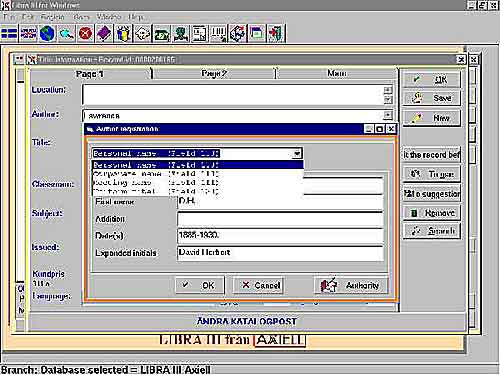Choose Personal name (Field 100) in list
Screen dimensions: 500x375
coord(197,165)
